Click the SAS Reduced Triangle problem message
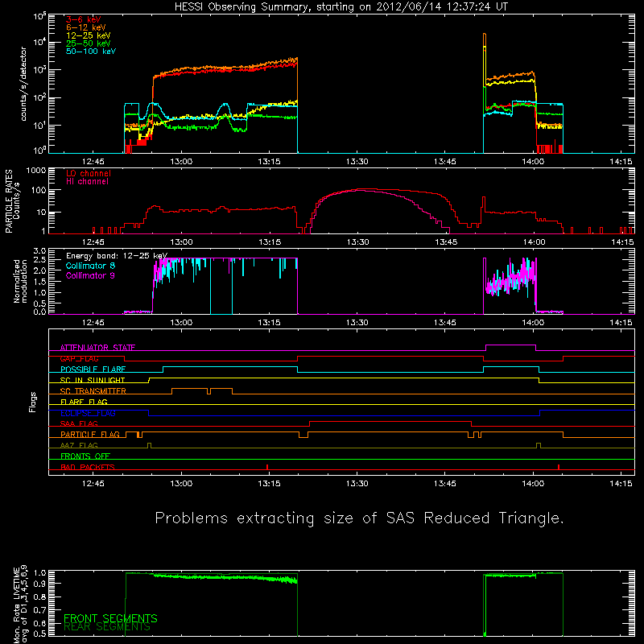 (359, 518)
